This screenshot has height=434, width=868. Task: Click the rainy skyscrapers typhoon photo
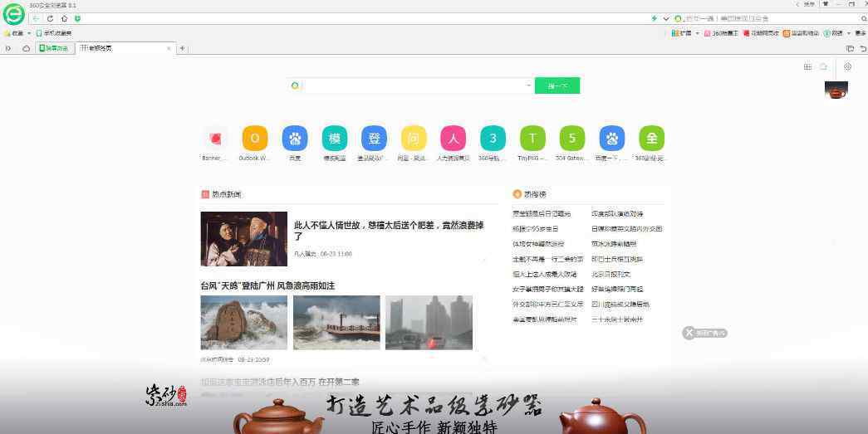429,322
